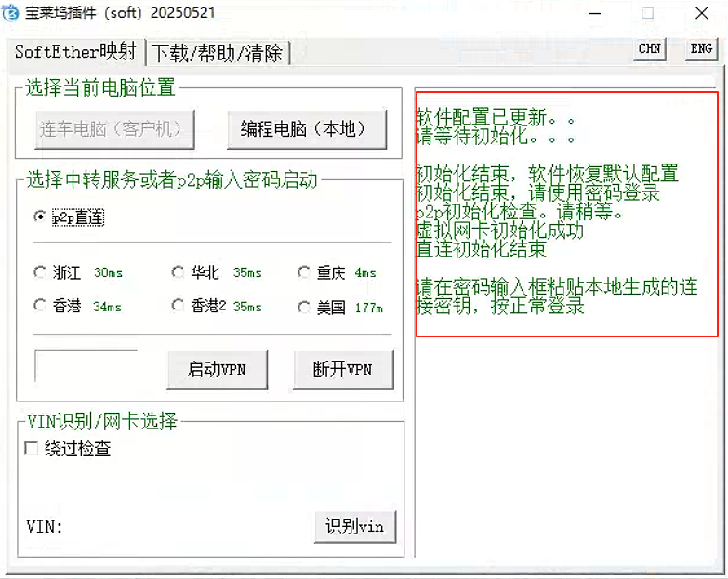Select the 浙江 relay server

(40, 272)
